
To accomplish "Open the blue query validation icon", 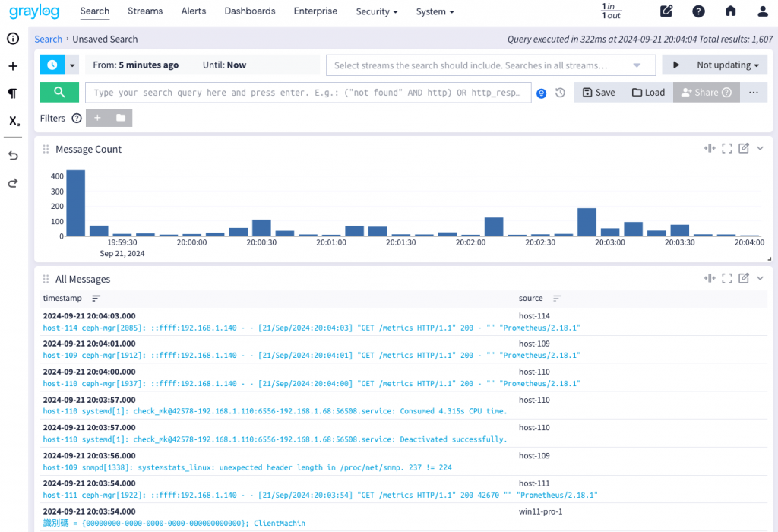I will [541, 93].
